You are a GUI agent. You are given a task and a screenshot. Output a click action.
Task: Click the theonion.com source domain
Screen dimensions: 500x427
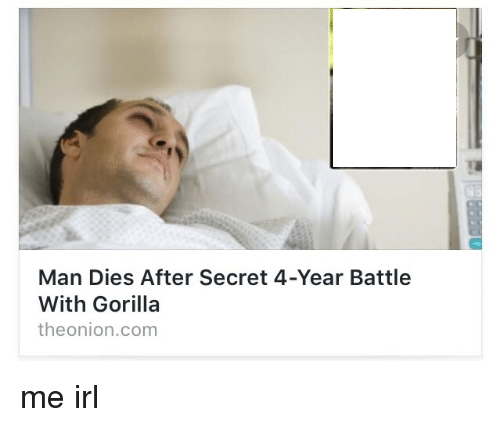point(98,330)
